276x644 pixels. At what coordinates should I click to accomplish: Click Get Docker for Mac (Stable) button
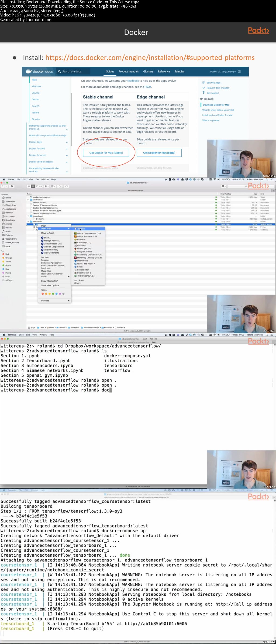tap(106, 153)
